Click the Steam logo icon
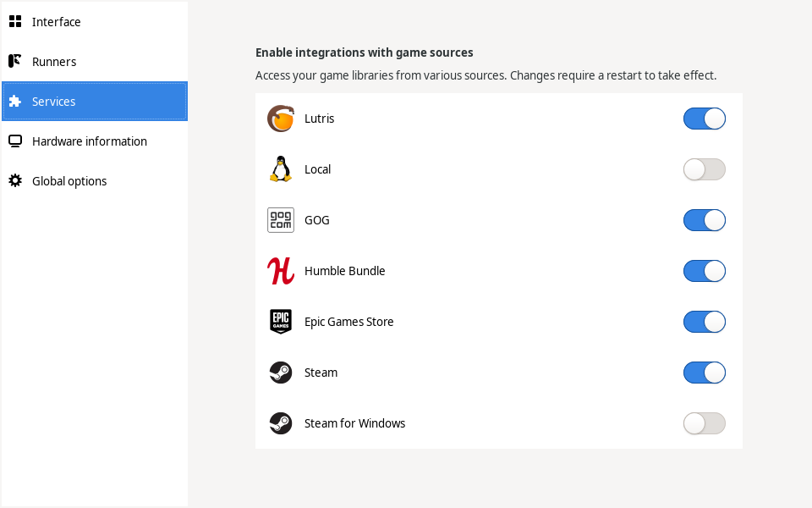Screen dimensions: 812x508 click(280, 373)
